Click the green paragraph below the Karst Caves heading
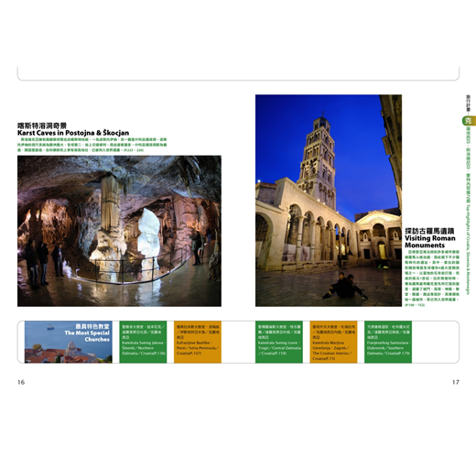The height and width of the screenshot is (458, 476). point(92,145)
